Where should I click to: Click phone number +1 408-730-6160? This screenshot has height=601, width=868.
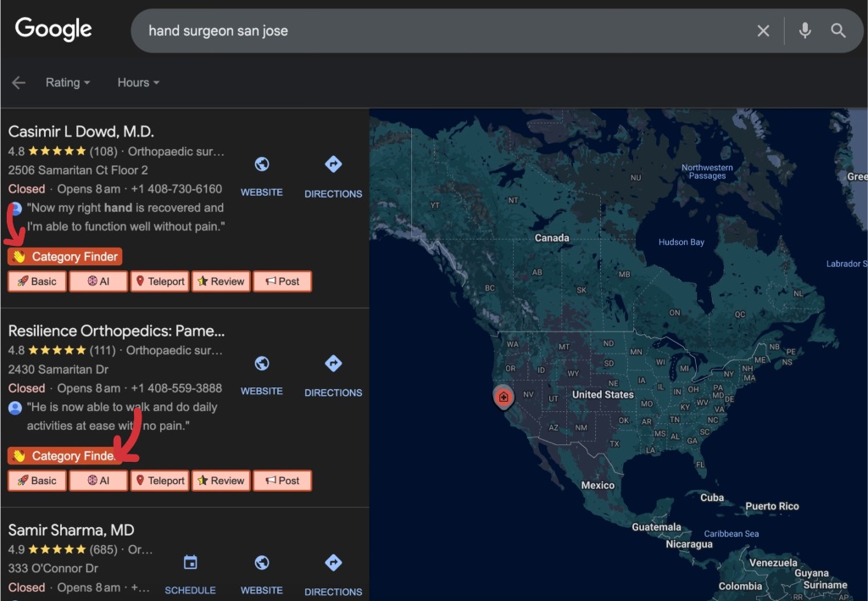coord(176,189)
